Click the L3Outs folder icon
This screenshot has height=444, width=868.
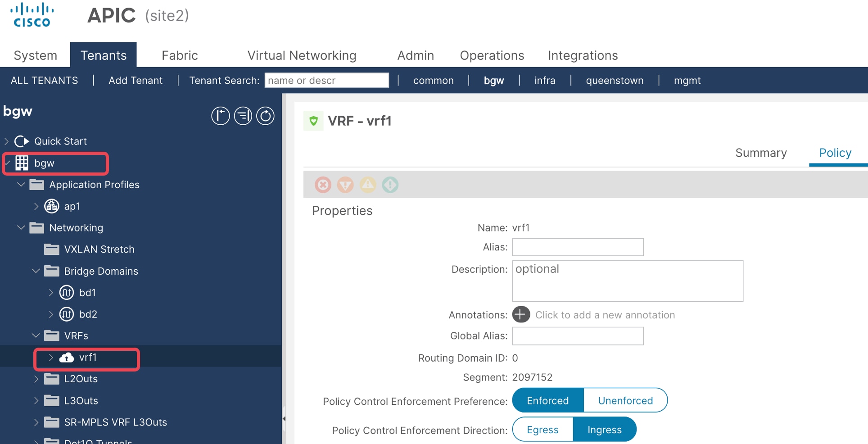(x=52, y=401)
